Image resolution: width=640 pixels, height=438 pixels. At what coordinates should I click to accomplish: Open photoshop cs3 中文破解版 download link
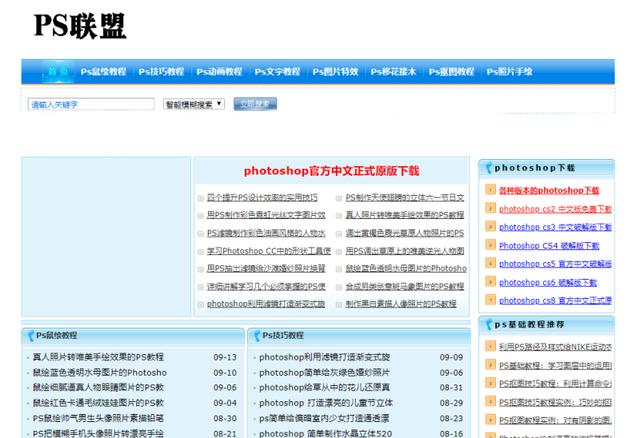click(555, 227)
